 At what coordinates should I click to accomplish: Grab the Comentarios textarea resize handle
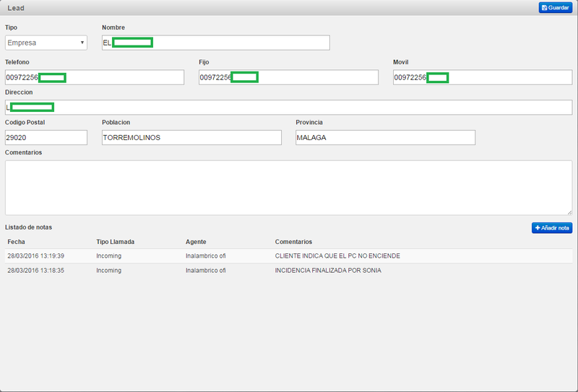coord(569,212)
